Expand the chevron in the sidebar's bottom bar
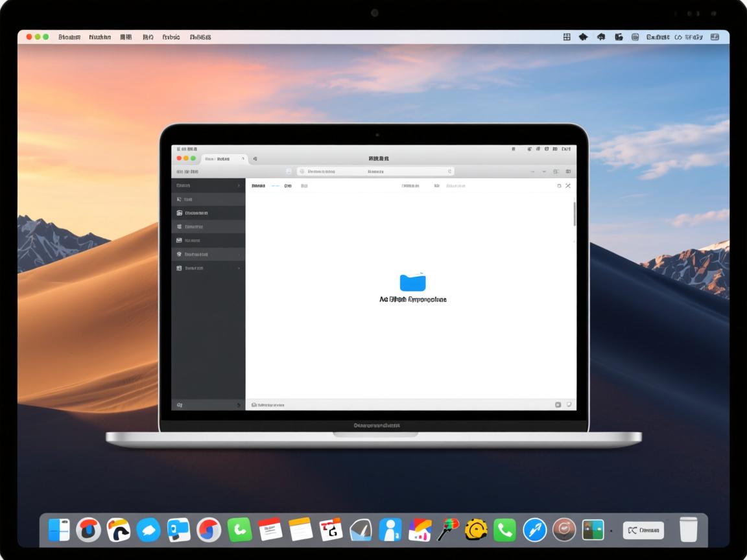 tap(239, 405)
